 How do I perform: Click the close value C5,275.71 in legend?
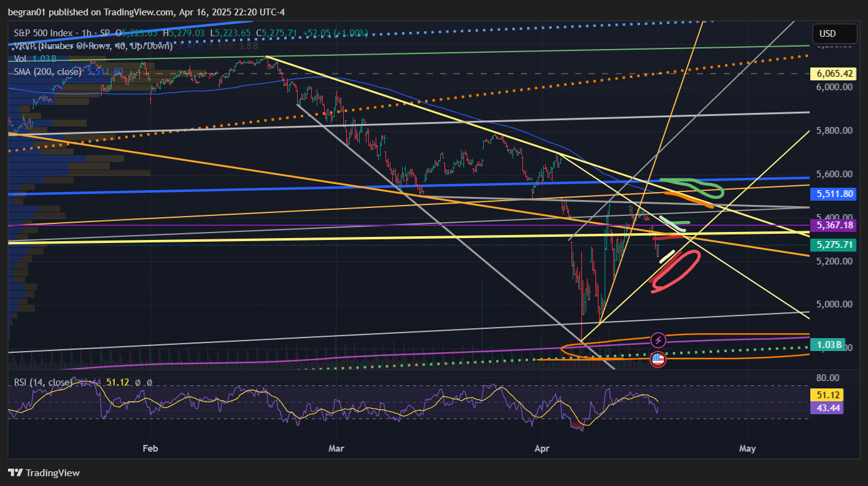tap(277, 32)
